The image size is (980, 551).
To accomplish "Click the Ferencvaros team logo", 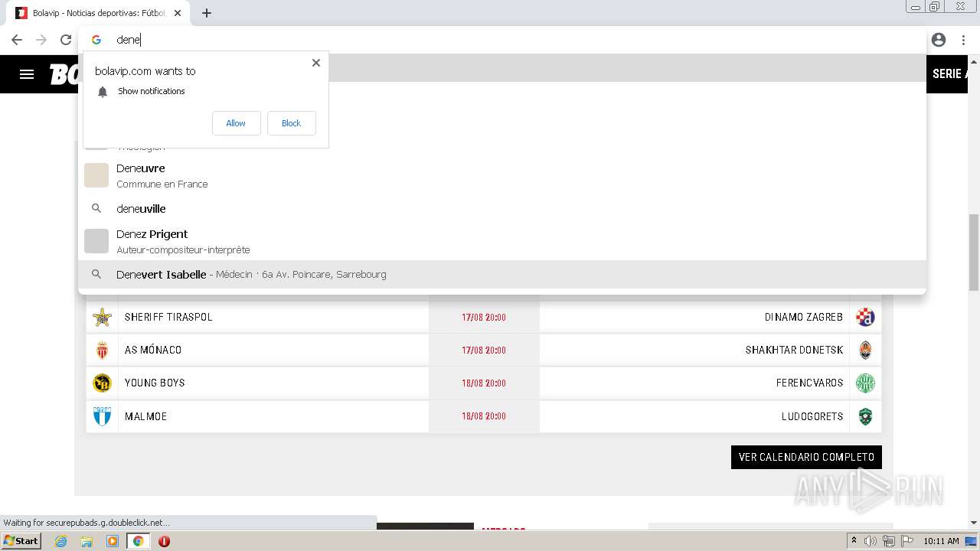I will 865,383.
